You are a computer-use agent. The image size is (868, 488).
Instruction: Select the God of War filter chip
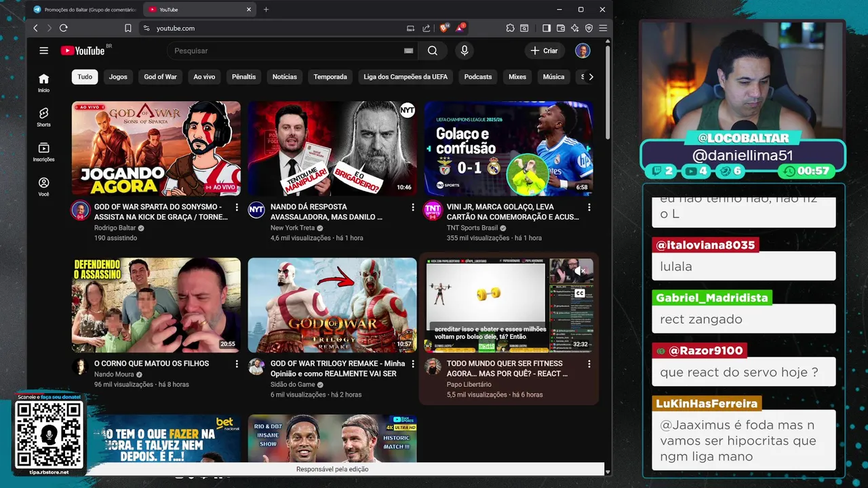pos(160,77)
